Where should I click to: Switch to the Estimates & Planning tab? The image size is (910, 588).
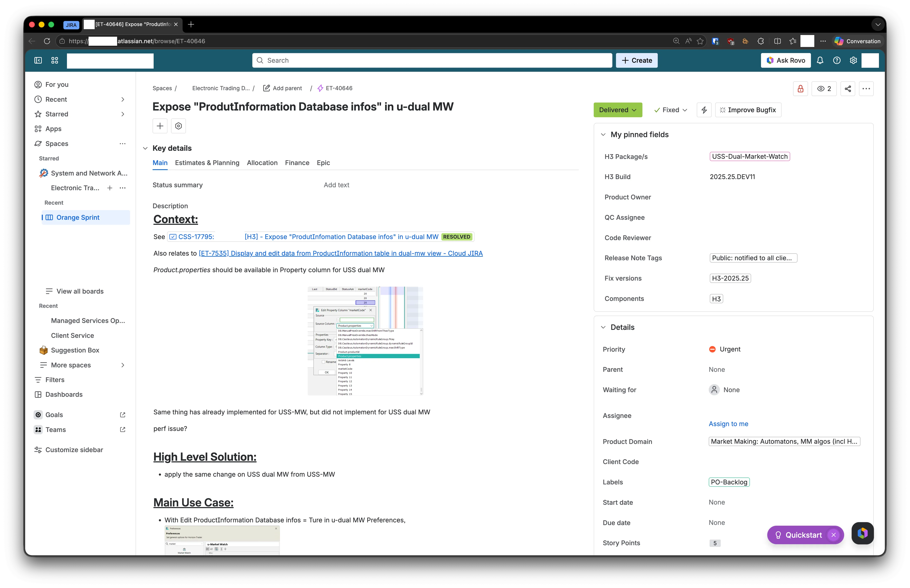pos(207,163)
